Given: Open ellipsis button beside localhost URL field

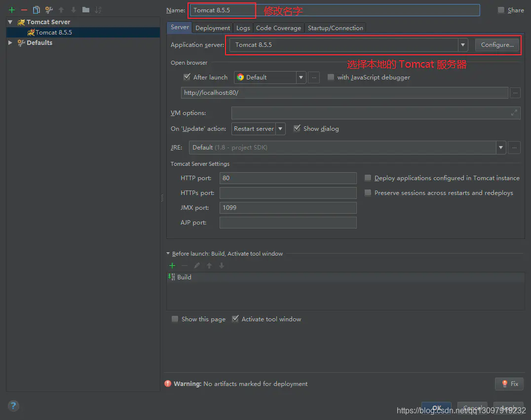Looking at the screenshot, I should point(515,92).
